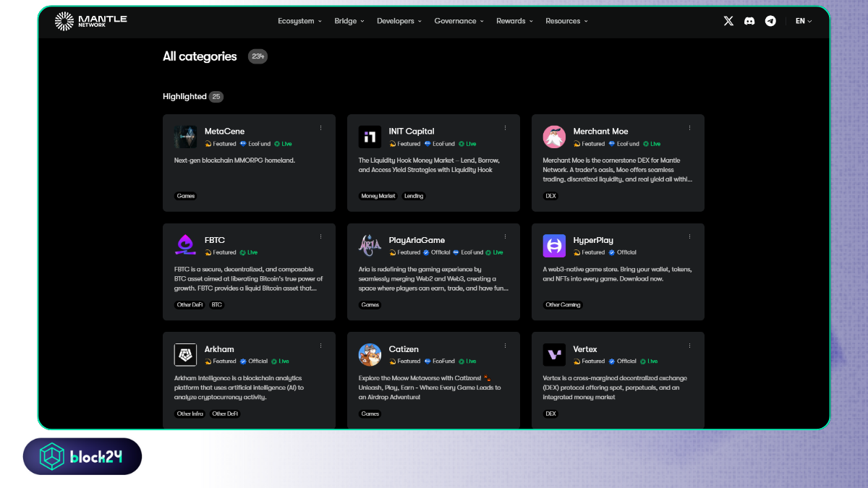Open Vertex card three-dot menu

(690, 346)
